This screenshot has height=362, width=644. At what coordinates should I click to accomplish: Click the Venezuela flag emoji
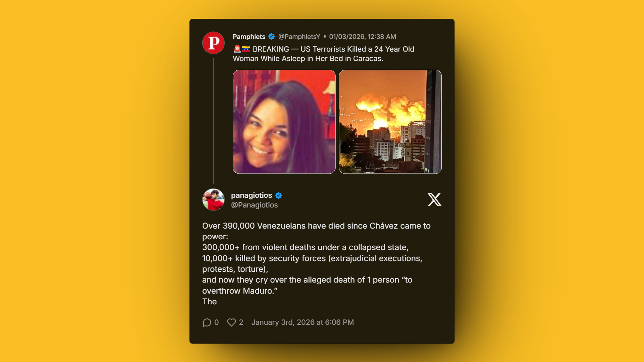click(x=246, y=49)
